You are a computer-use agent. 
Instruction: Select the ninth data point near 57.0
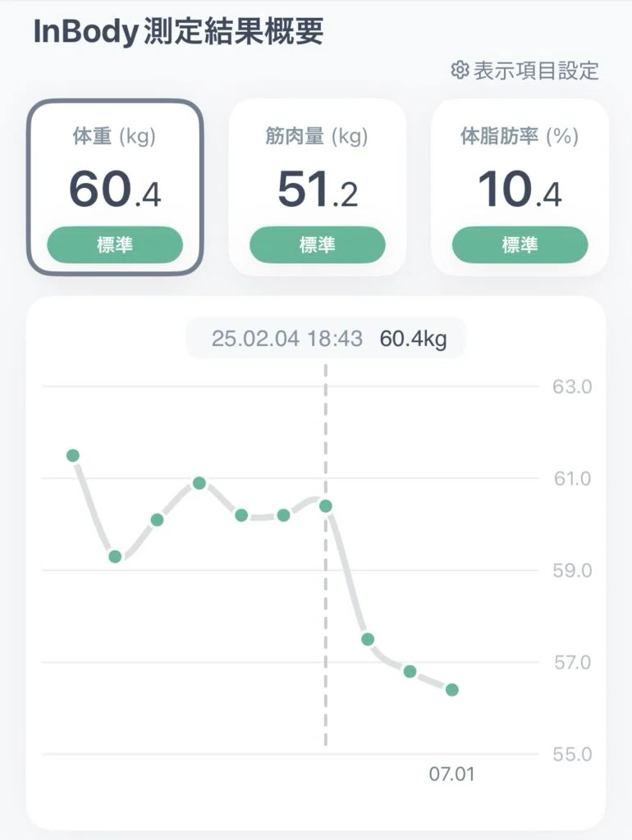[x=410, y=671]
